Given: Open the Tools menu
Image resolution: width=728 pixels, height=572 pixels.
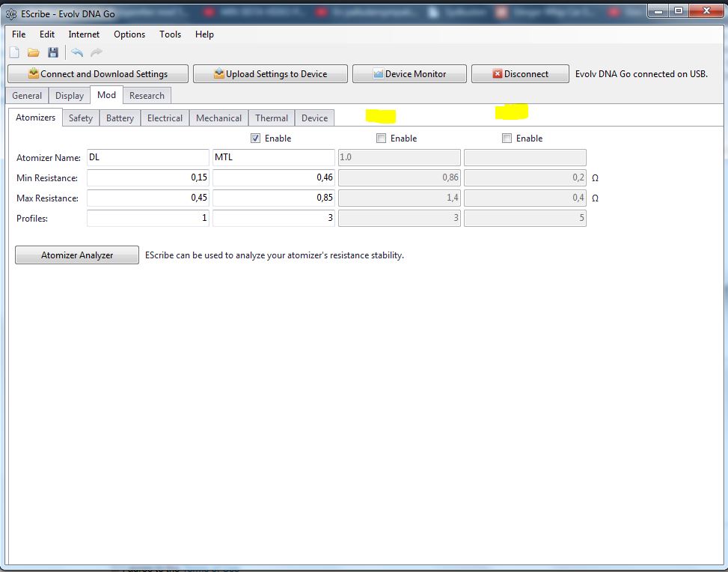Looking at the screenshot, I should (x=170, y=34).
